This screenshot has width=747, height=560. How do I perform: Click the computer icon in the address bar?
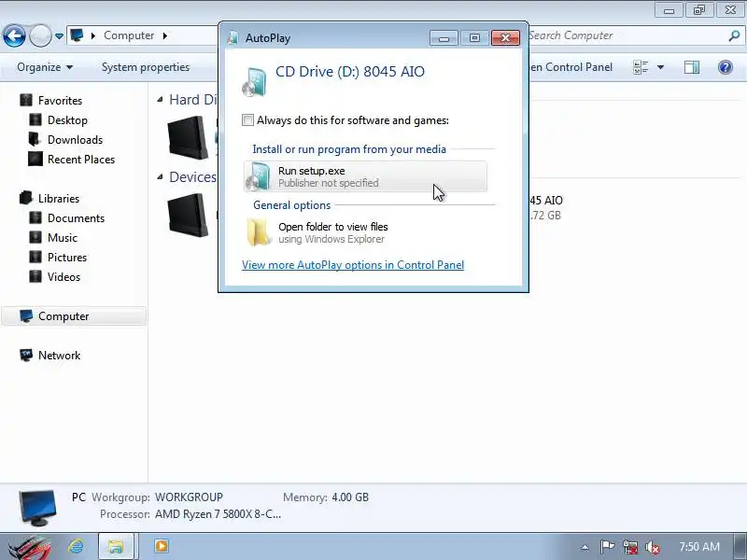point(77,35)
